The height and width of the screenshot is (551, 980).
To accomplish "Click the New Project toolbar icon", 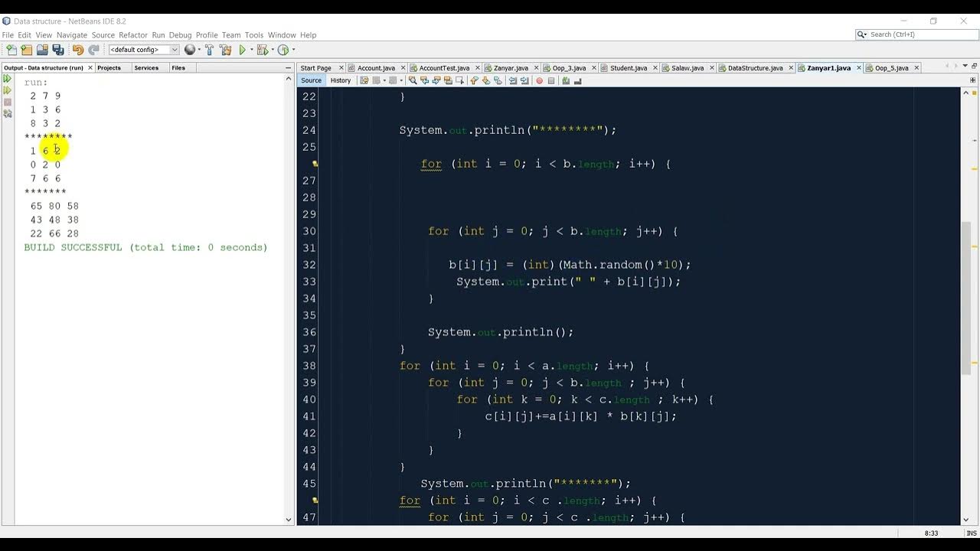I will [27, 50].
